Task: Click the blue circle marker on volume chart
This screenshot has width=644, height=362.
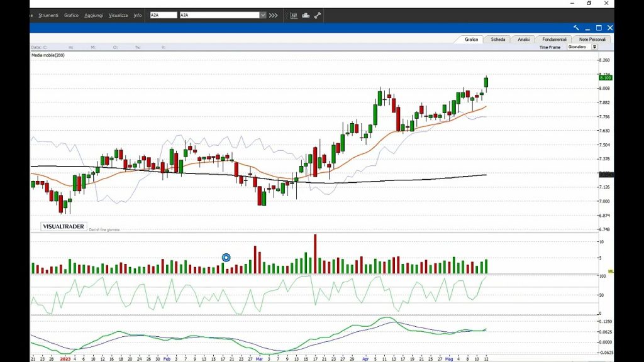Action: pyautogui.click(x=226, y=258)
